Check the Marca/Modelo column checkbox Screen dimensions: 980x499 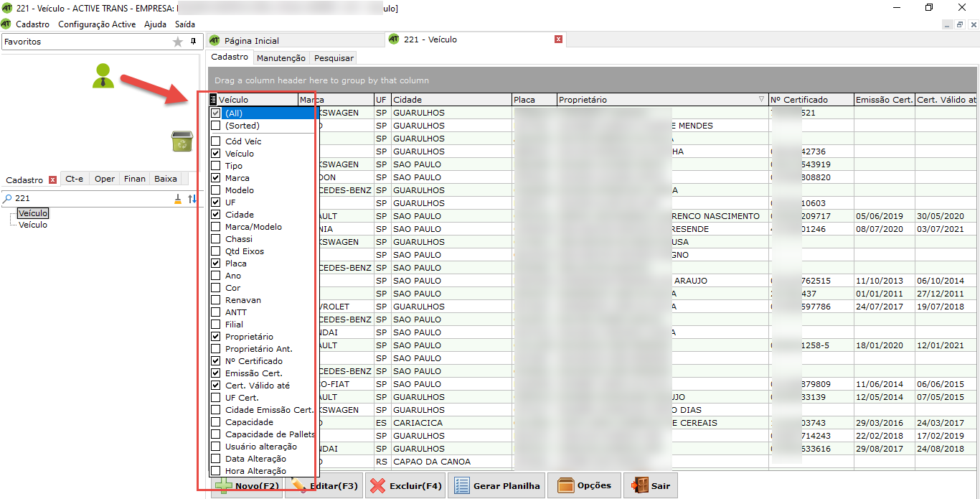[216, 227]
